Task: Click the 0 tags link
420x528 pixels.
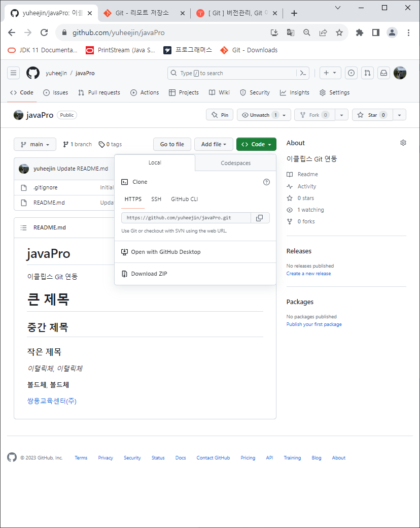Action: [110, 144]
